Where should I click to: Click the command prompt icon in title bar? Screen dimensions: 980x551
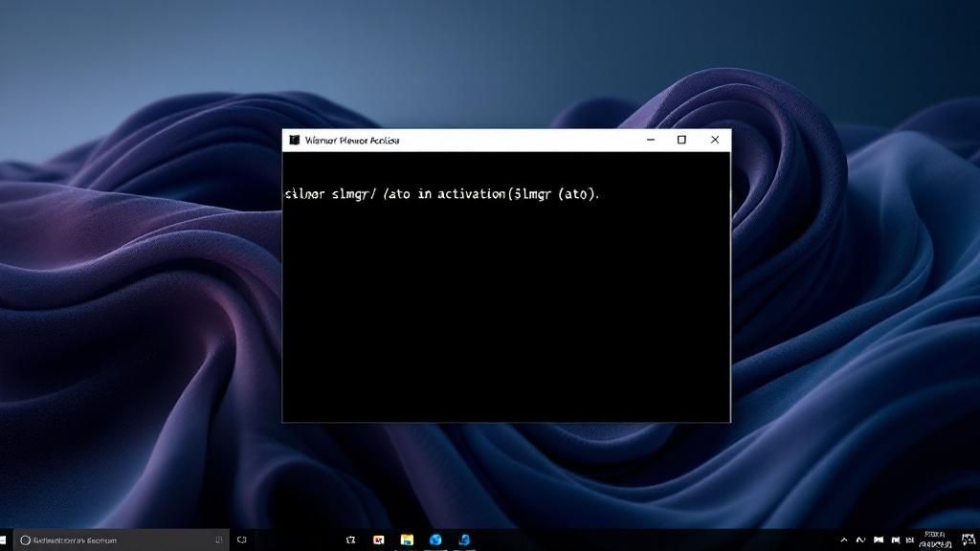(x=295, y=140)
